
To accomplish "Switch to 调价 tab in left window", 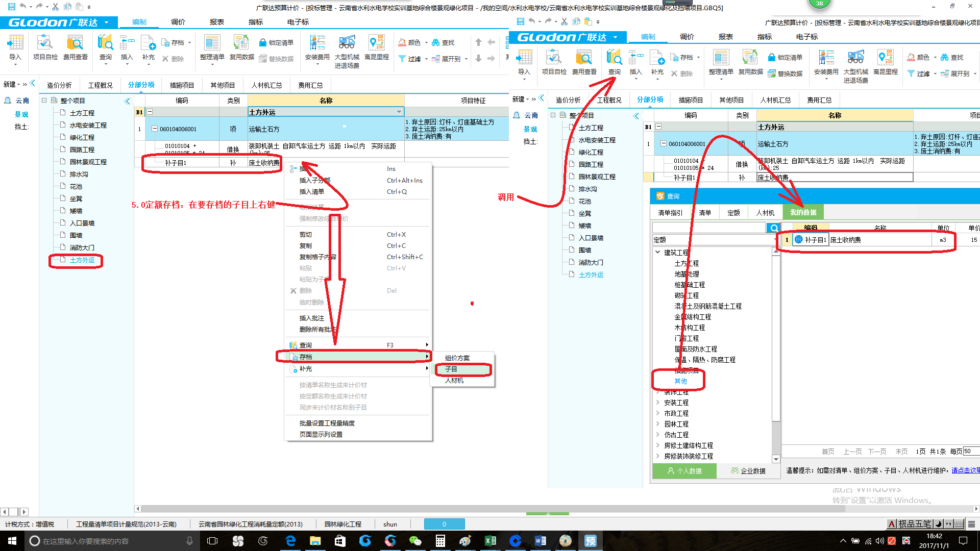I will click(178, 22).
